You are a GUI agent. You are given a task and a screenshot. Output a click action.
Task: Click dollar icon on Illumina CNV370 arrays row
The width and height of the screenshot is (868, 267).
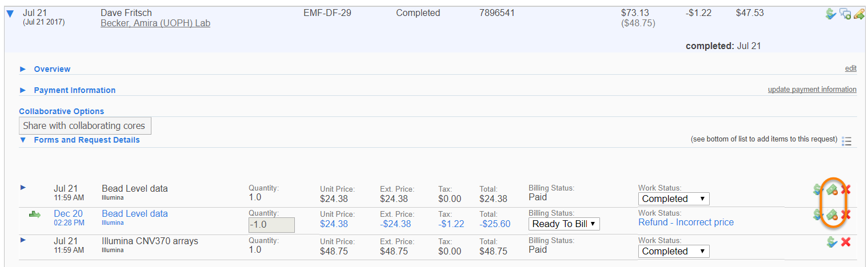(833, 242)
